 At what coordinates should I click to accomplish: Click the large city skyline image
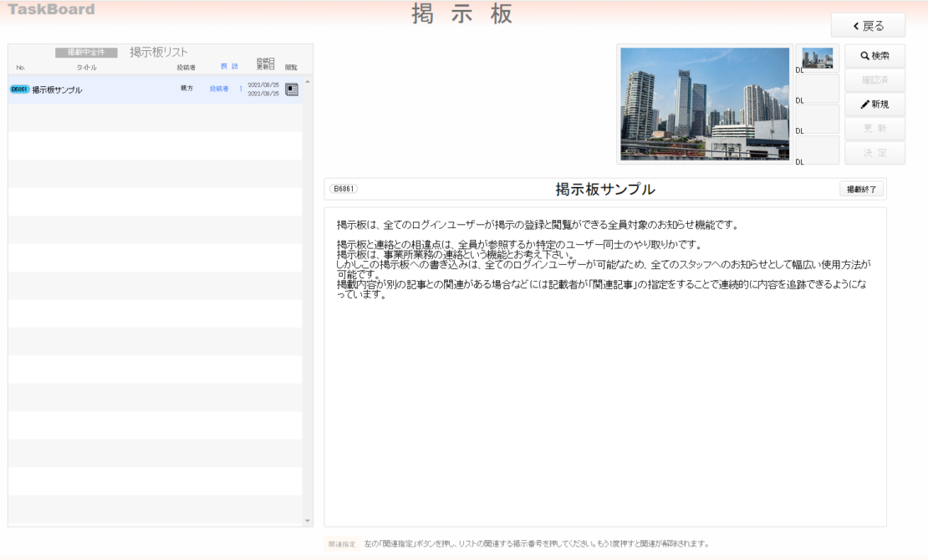point(704,104)
